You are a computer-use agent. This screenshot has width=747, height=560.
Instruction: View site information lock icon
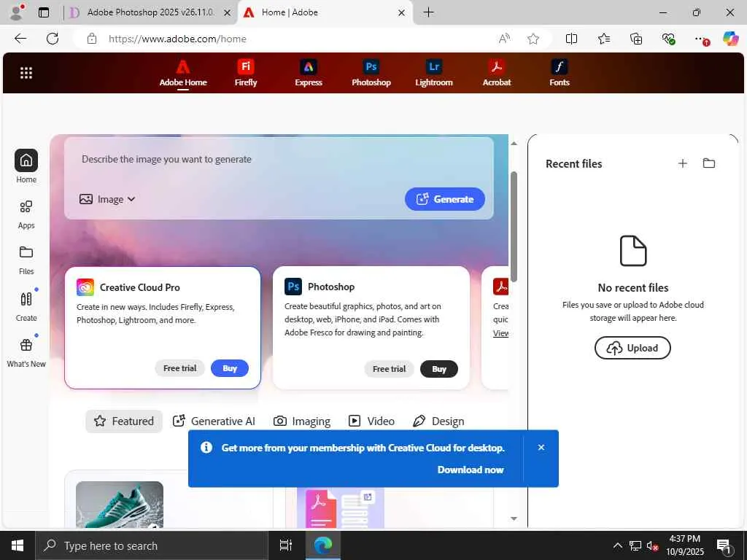click(92, 39)
